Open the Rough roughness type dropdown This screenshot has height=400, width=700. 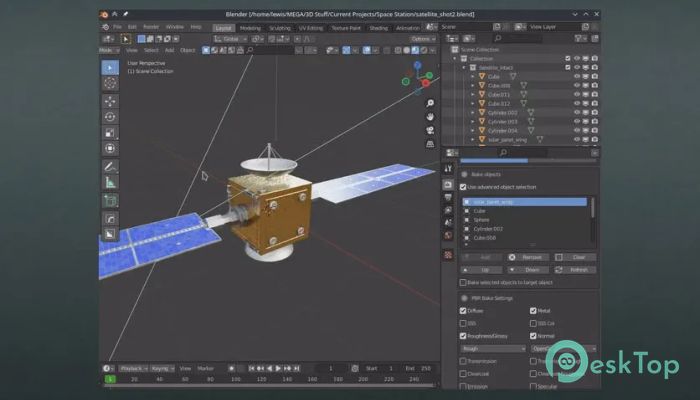click(493, 349)
